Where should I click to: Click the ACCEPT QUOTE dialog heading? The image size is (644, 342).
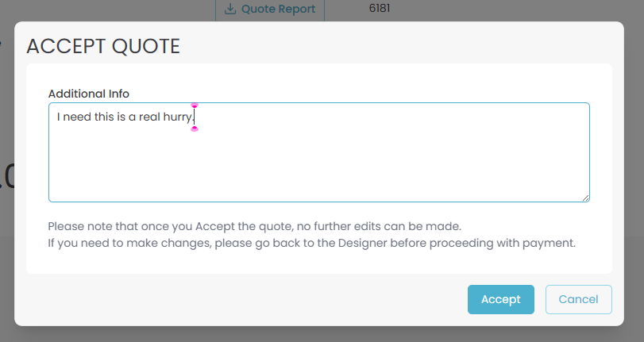click(x=103, y=46)
